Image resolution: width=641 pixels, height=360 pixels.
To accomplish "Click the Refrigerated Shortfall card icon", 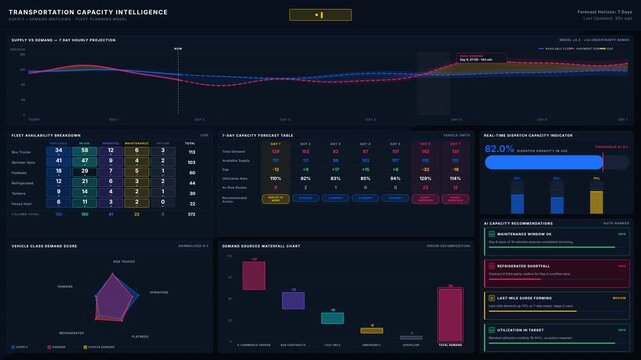I will 492,266.
